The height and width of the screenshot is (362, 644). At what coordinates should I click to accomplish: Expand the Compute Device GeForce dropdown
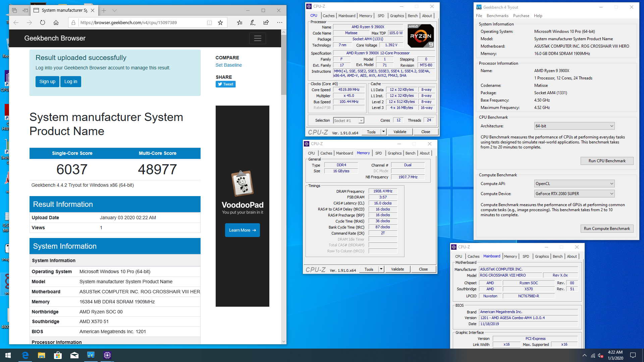(x=574, y=194)
